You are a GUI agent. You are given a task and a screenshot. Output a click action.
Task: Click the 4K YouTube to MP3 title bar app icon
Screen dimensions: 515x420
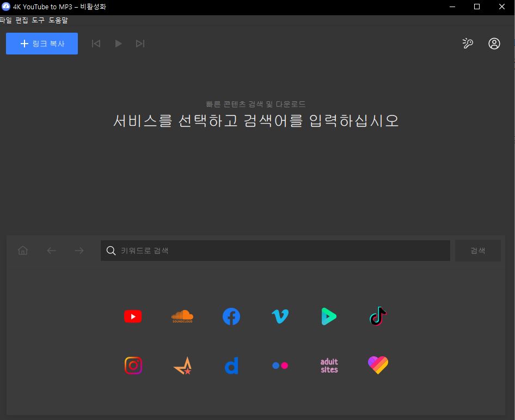tap(6, 7)
